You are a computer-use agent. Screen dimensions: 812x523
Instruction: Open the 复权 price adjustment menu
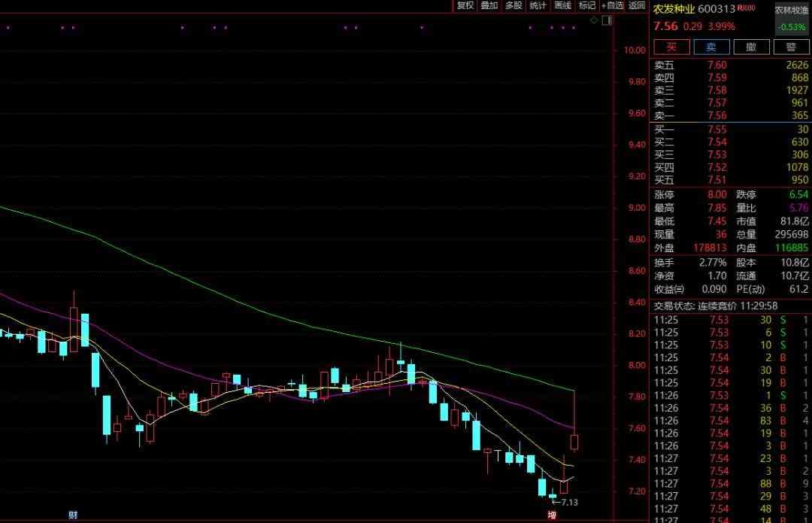pos(465,5)
